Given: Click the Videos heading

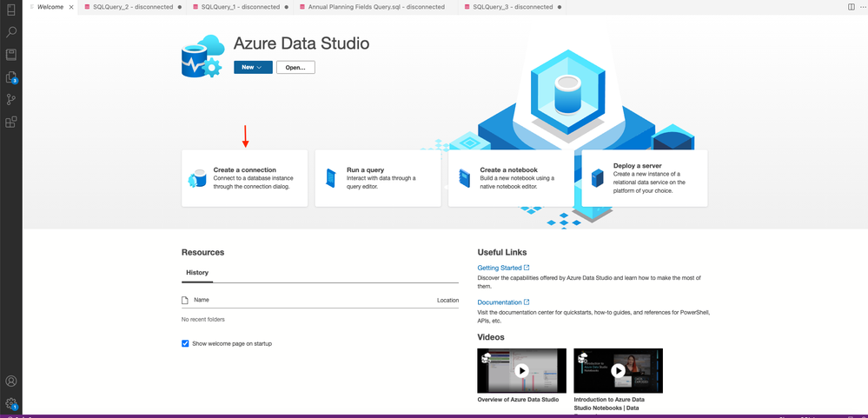Looking at the screenshot, I should [x=491, y=337].
